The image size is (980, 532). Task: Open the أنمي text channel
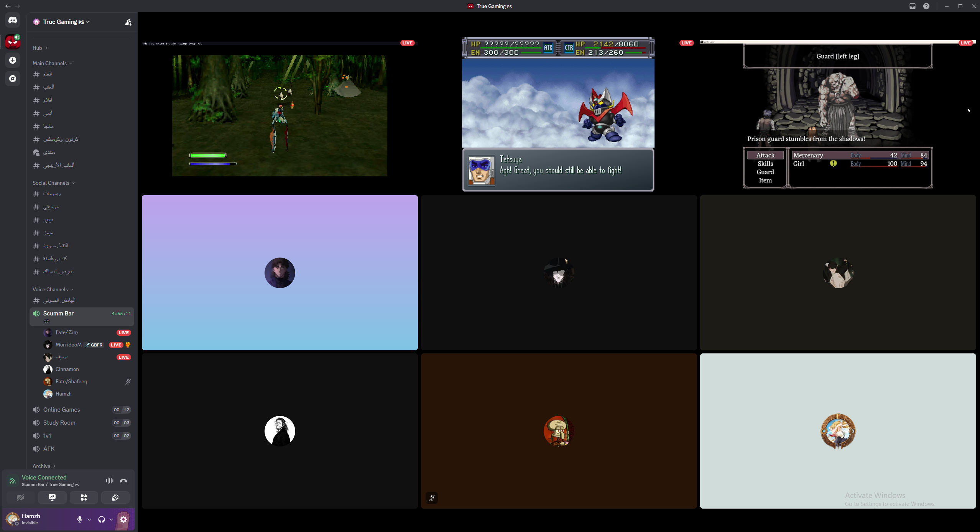(82, 113)
